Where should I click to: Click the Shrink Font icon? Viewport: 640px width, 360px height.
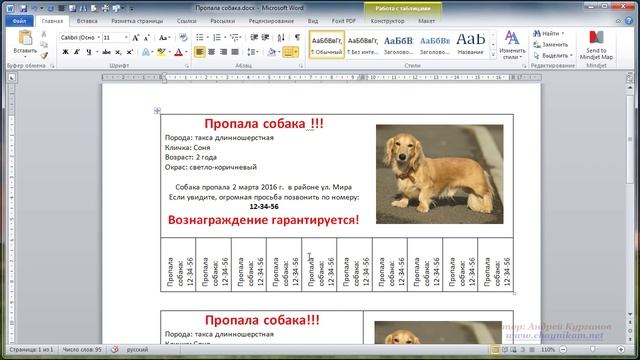pyautogui.click(x=147, y=38)
